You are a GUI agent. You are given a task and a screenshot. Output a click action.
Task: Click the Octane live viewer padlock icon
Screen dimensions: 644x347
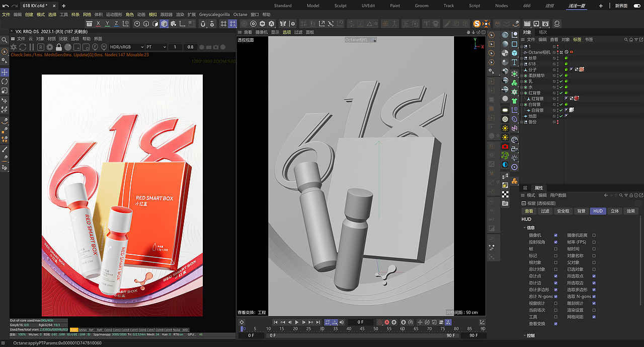point(59,47)
